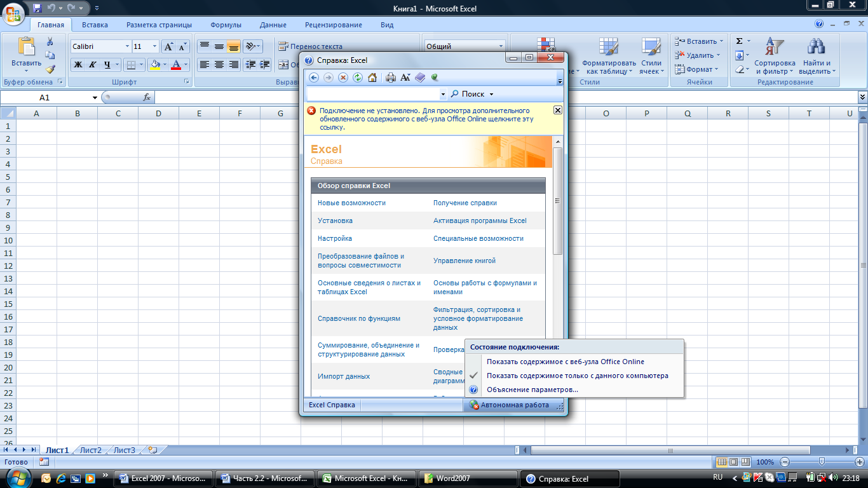868x488 pixels.
Task: Switch to Лист2 sheet tab
Action: tap(91, 450)
